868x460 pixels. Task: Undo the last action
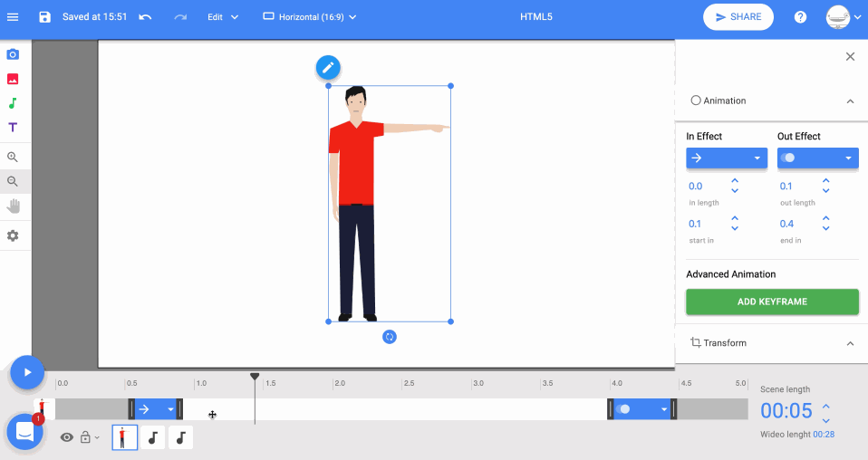(x=145, y=17)
